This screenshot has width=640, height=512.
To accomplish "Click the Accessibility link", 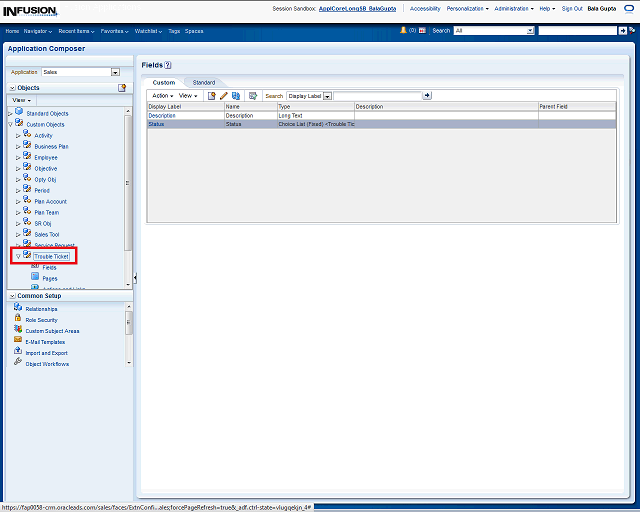I will click(x=425, y=9).
